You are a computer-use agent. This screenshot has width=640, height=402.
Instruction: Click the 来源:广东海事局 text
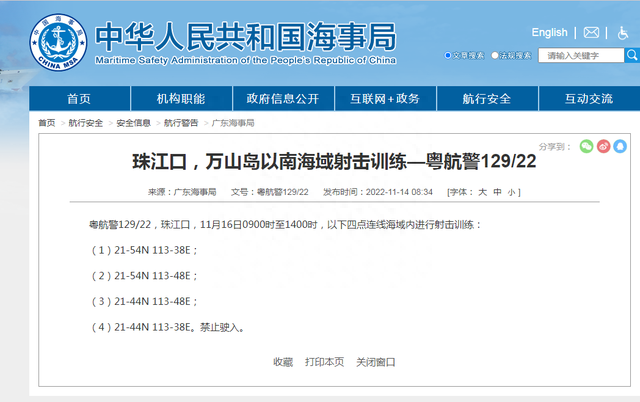[182, 192]
